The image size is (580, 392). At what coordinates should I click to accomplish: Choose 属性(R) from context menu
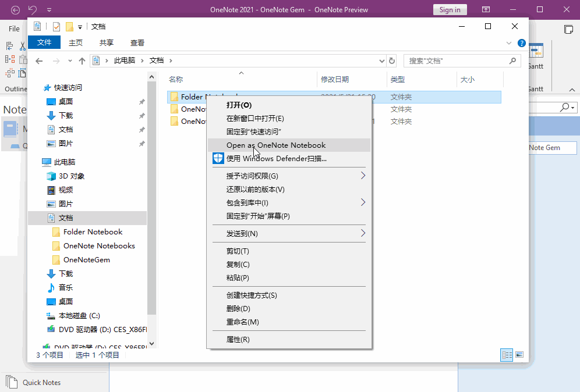click(289, 339)
